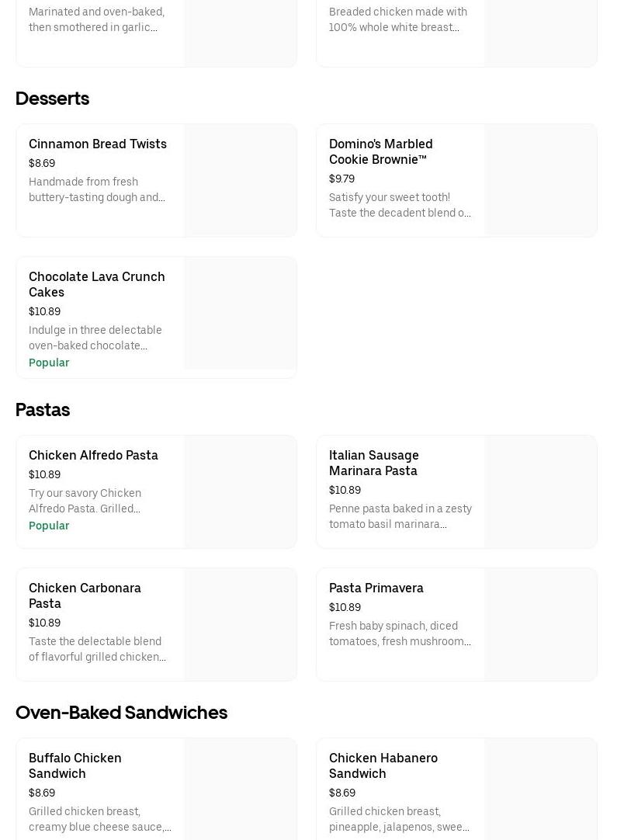This screenshot has height=840, width=624.
Task: Open the Cinnamon Bread Twists item
Action: coord(98,144)
